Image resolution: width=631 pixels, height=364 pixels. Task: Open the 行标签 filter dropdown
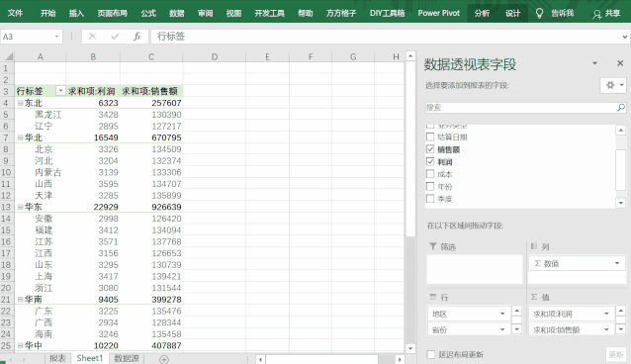coord(60,91)
